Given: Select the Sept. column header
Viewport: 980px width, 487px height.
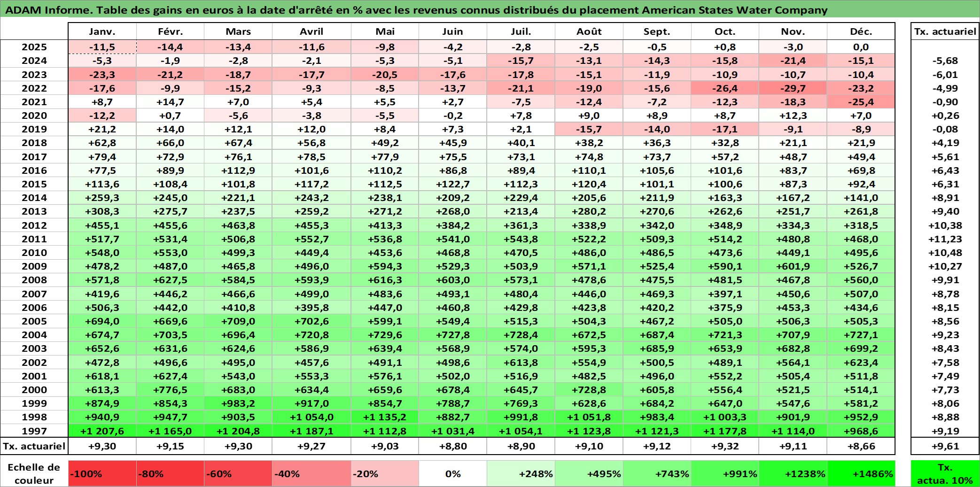Looking at the screenshot, I should click(x=657, y=31).
